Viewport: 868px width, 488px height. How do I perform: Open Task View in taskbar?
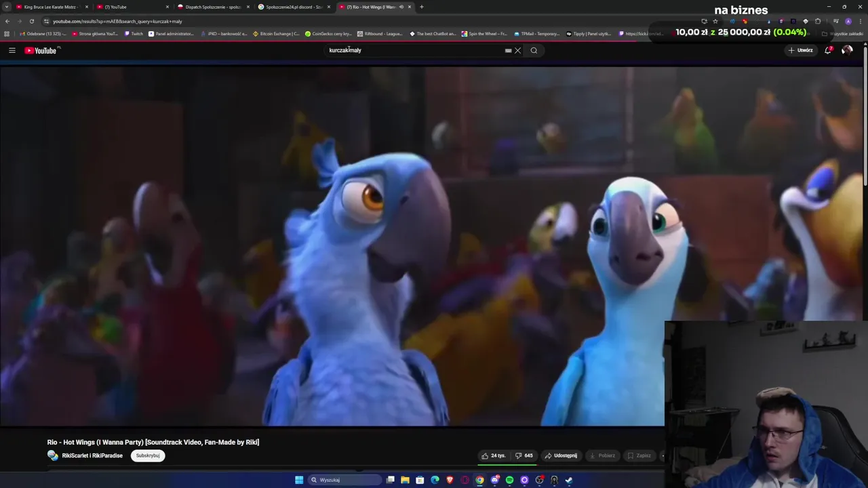click(x=391, y=480)
